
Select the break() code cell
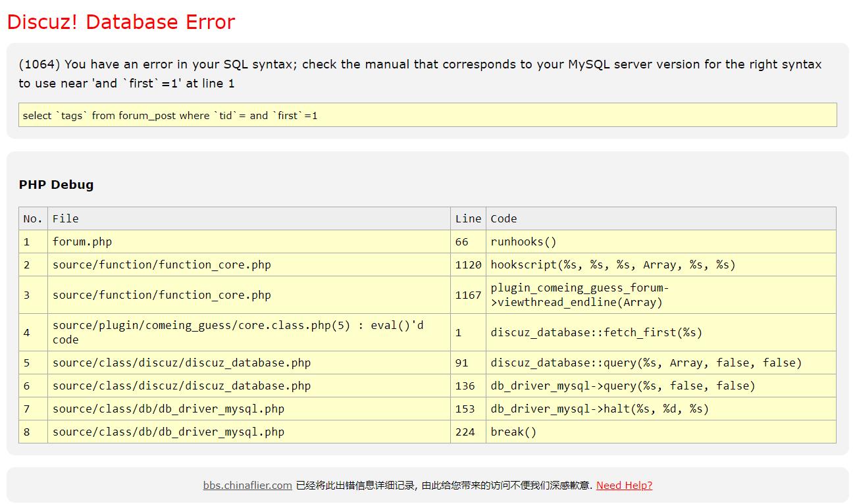click(661, 432)
